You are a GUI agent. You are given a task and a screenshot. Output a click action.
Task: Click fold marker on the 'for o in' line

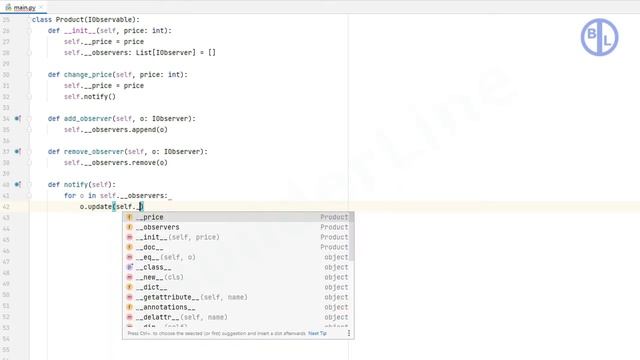point(29,196)
